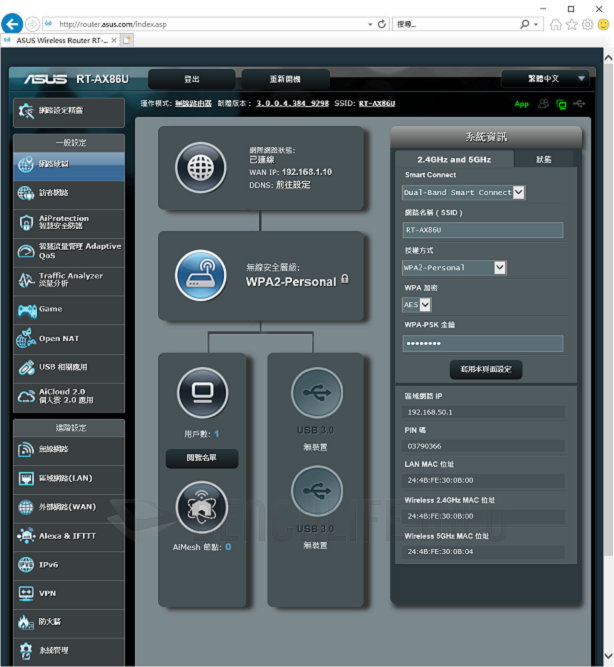This screenshot has width=614, height=667.
Task: Open the search provider dropdown arrow
Action: [x=536, y=25]
